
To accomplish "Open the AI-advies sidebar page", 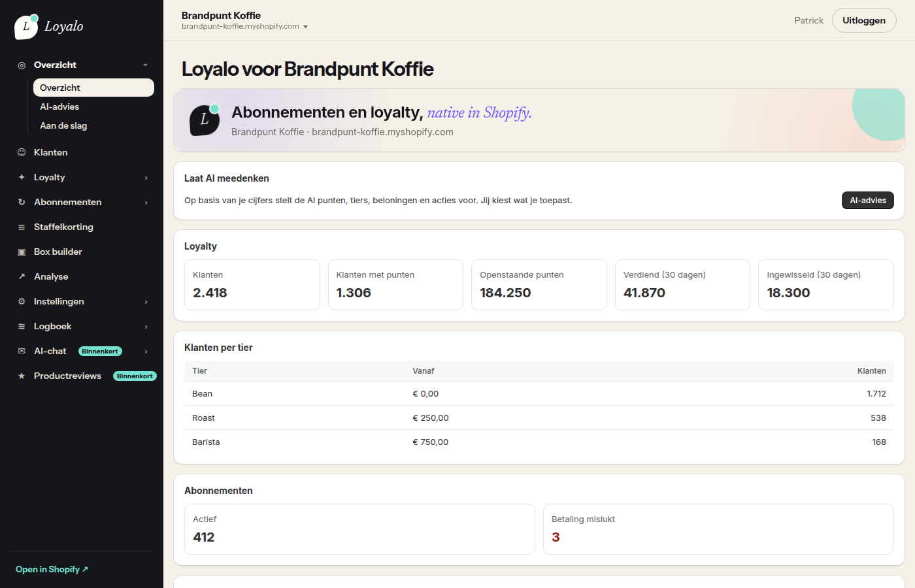I will [x=93, y=106].
